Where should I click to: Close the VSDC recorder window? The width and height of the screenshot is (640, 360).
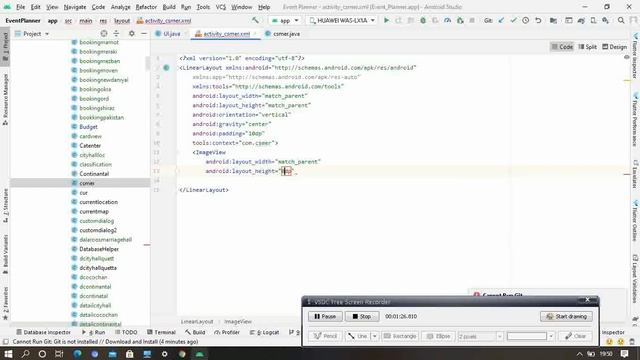coord(587,300)
